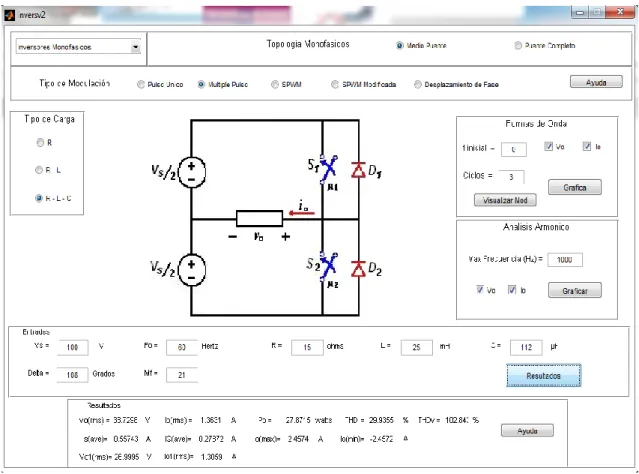Click diode D2 symbol in circuit
Viewport: 639px width, 474px height.
359,269
